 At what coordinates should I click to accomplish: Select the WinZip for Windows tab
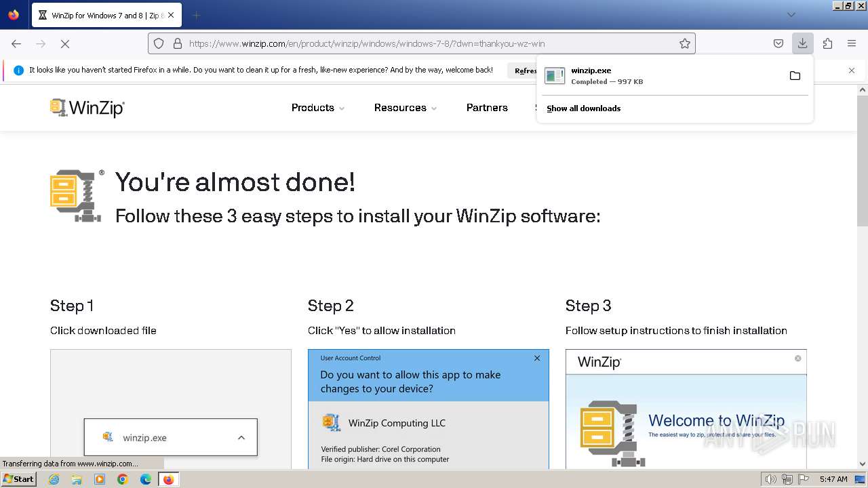106,15
